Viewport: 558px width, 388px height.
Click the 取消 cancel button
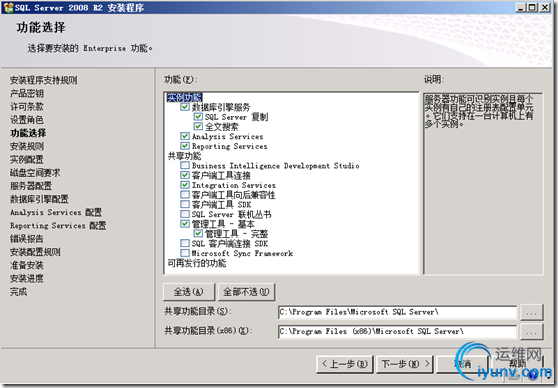pyautogui.click(x=462, y=364)
